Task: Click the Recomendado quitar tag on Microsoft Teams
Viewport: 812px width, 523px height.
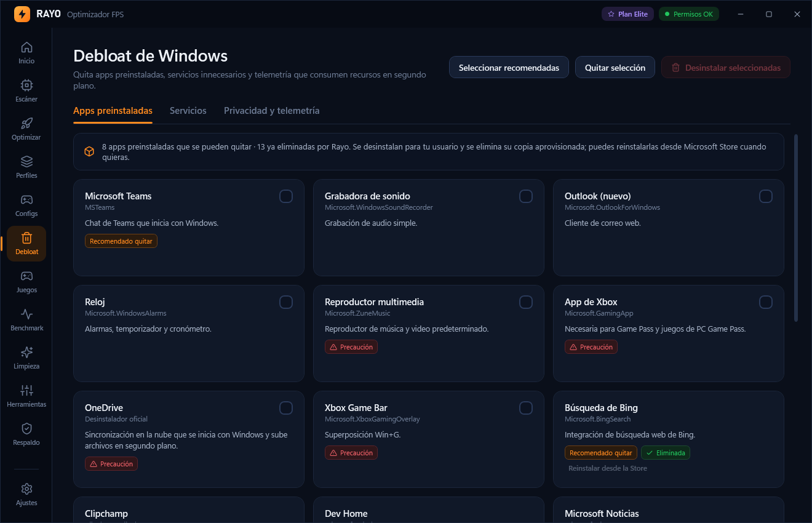Action: pos(121,241)
